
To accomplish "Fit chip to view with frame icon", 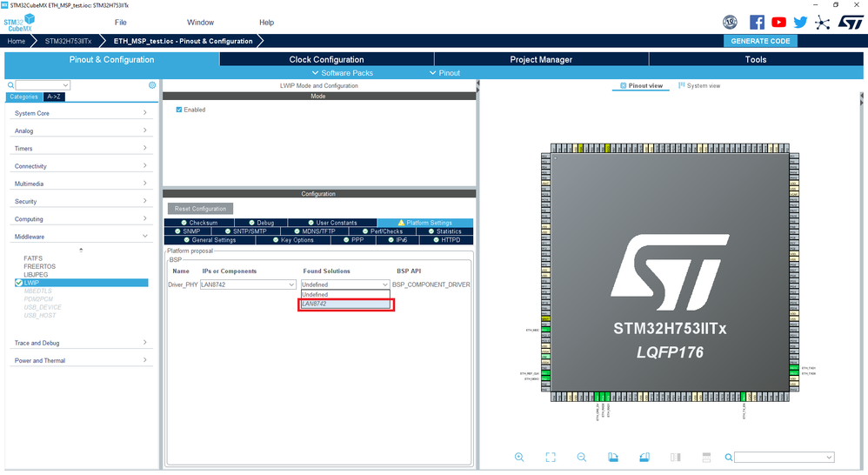I will coord(551,458).
